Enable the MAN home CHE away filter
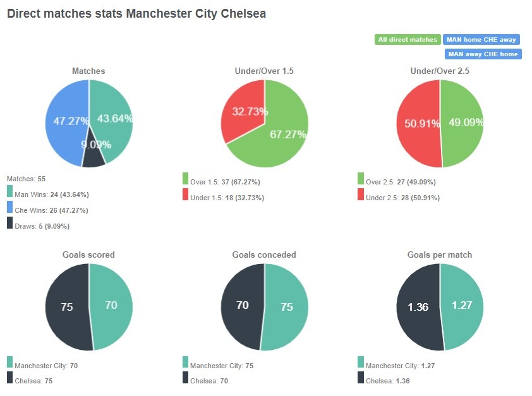 click(x=482, y=39)
